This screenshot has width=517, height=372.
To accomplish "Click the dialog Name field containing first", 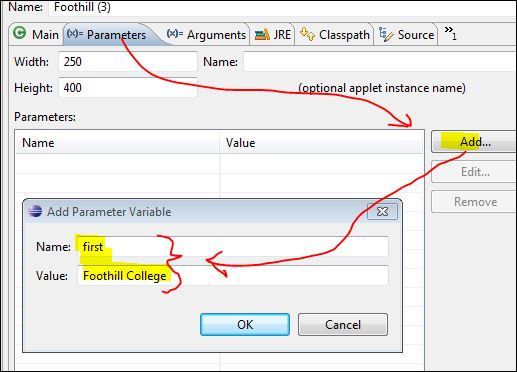I will point(233,247).
